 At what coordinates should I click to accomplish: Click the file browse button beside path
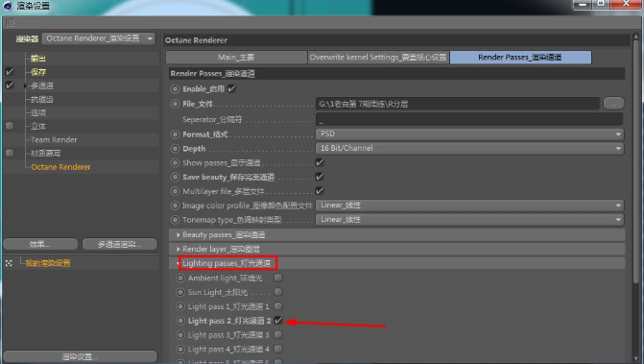coord(613,104)
